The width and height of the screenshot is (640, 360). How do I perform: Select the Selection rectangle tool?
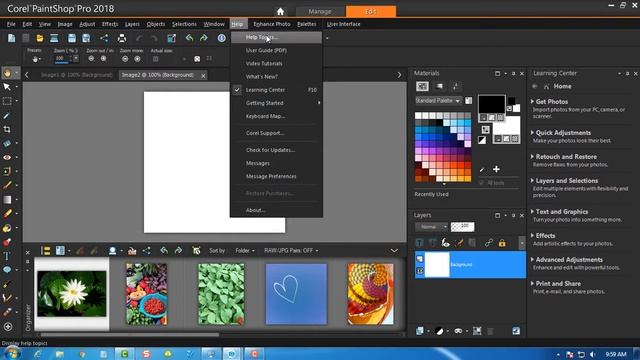coord(7,101)
